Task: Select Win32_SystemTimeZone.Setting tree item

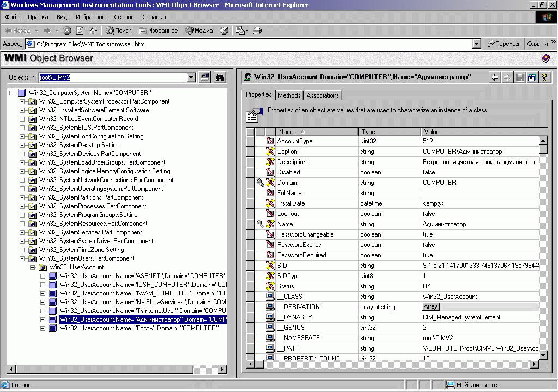Action: (82, 250)
